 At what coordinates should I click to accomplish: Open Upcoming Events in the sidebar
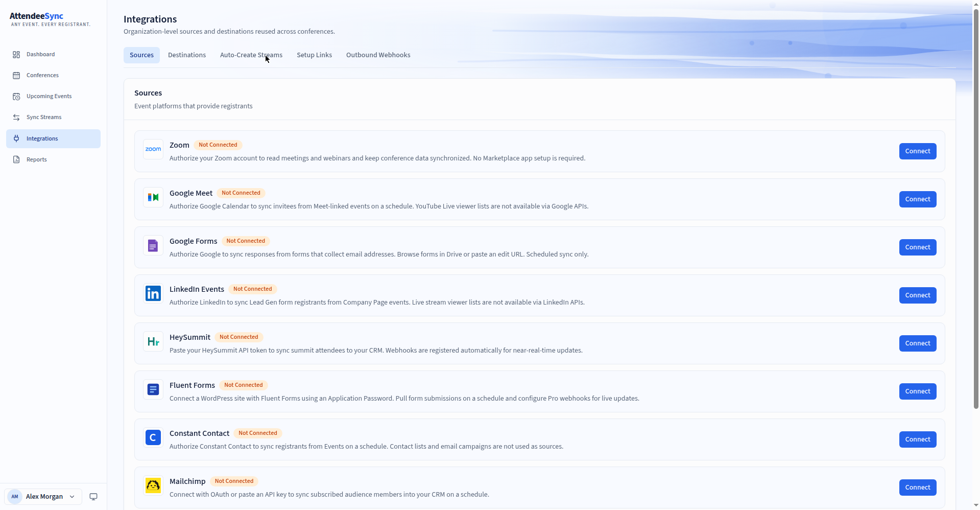pos(53,97)
